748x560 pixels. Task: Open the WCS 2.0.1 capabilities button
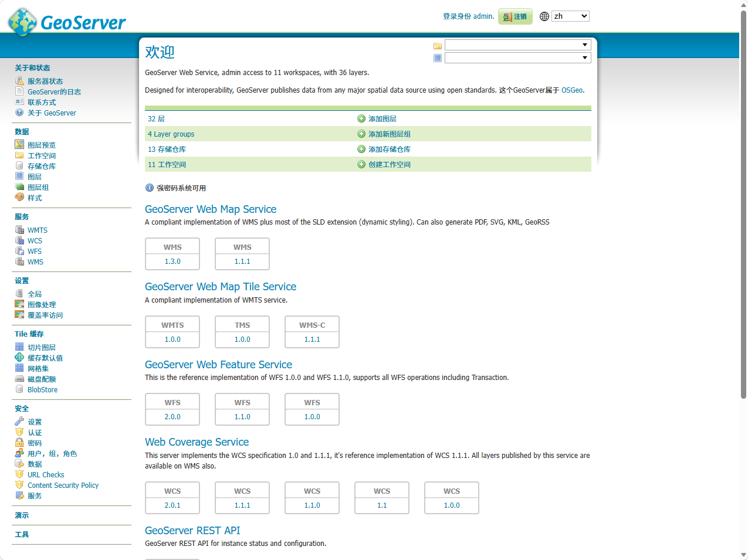point(172,498)
